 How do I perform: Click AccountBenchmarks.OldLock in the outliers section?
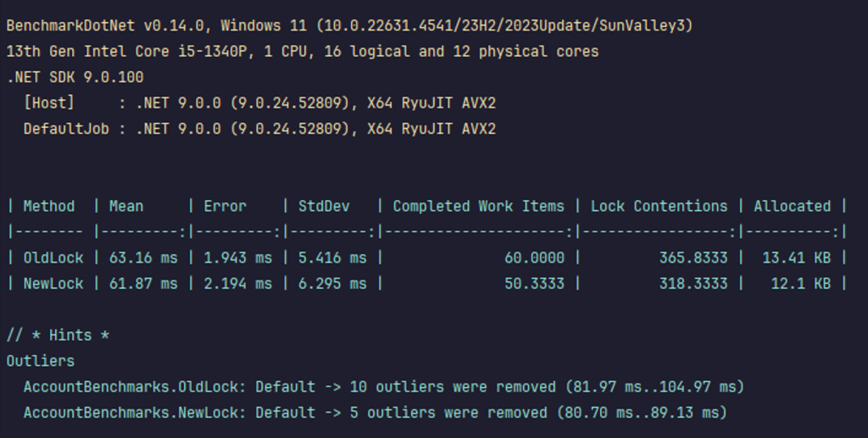[134, 387]
